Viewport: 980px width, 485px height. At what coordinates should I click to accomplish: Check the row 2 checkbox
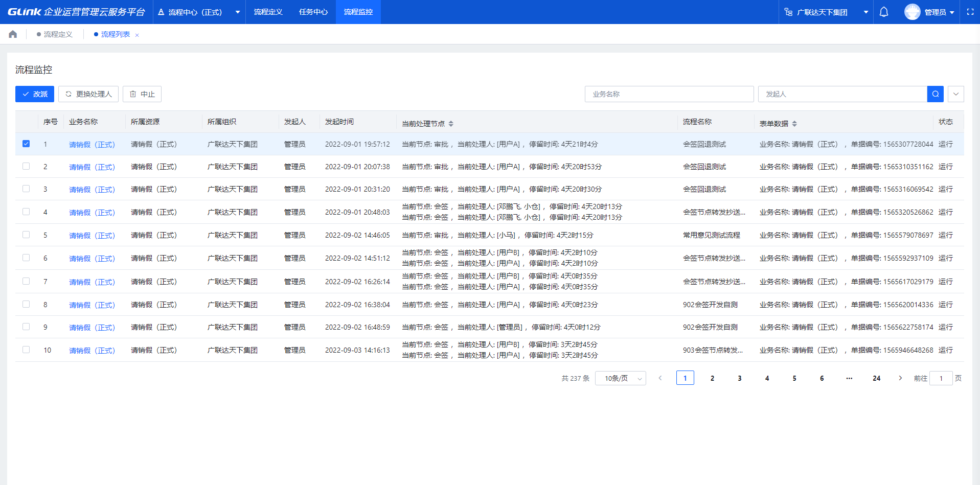[x=26, y=166]
